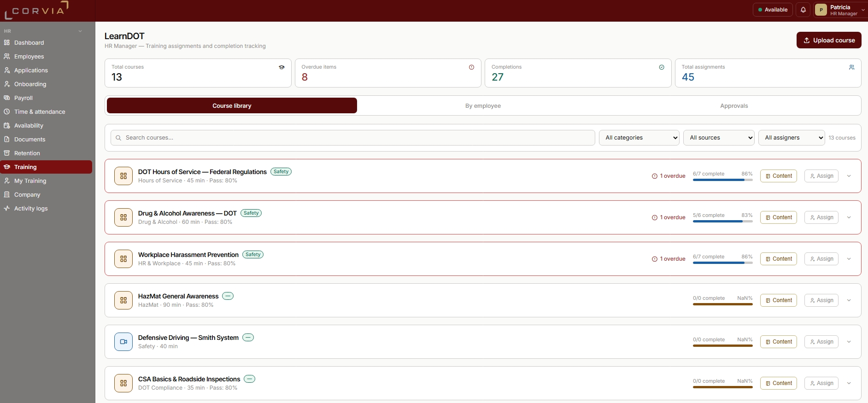Click the Applications sidebar icon

click(x=7, y=70)
